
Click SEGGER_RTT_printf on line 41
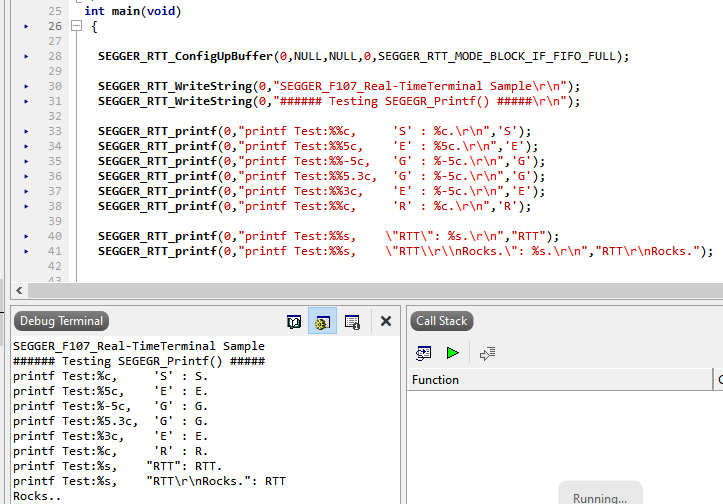coord(157,251)
